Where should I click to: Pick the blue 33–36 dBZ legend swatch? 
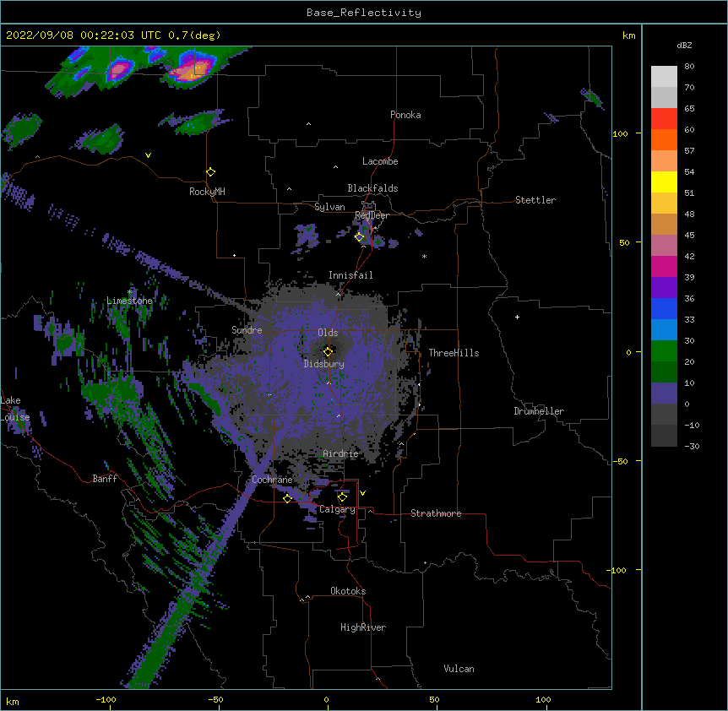coord(664,308)
